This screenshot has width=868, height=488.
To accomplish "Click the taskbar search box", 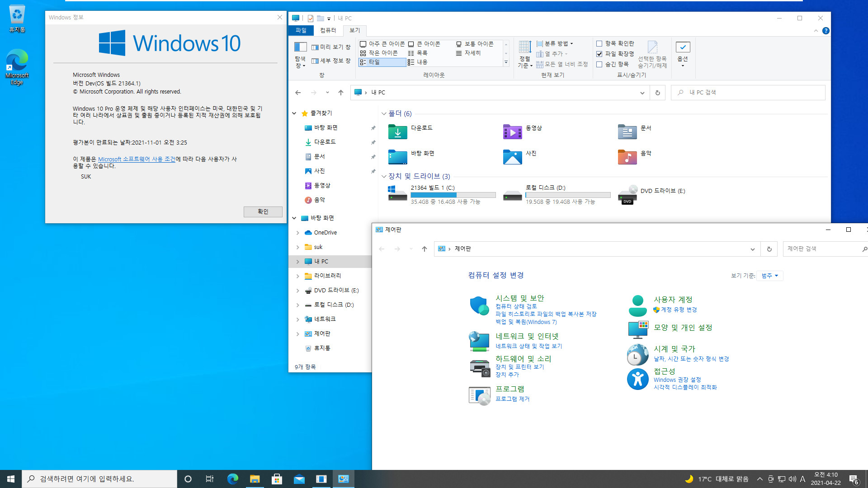I will tap(99, 479).
